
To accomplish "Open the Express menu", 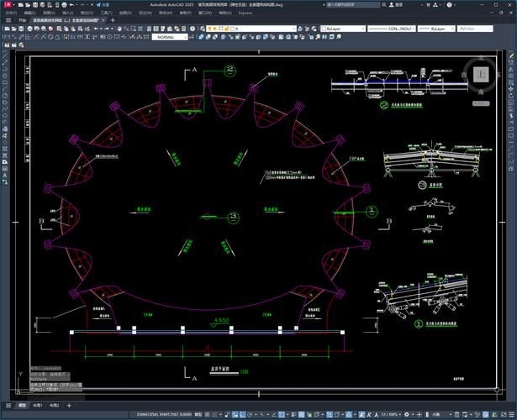I will pos(245,13).
